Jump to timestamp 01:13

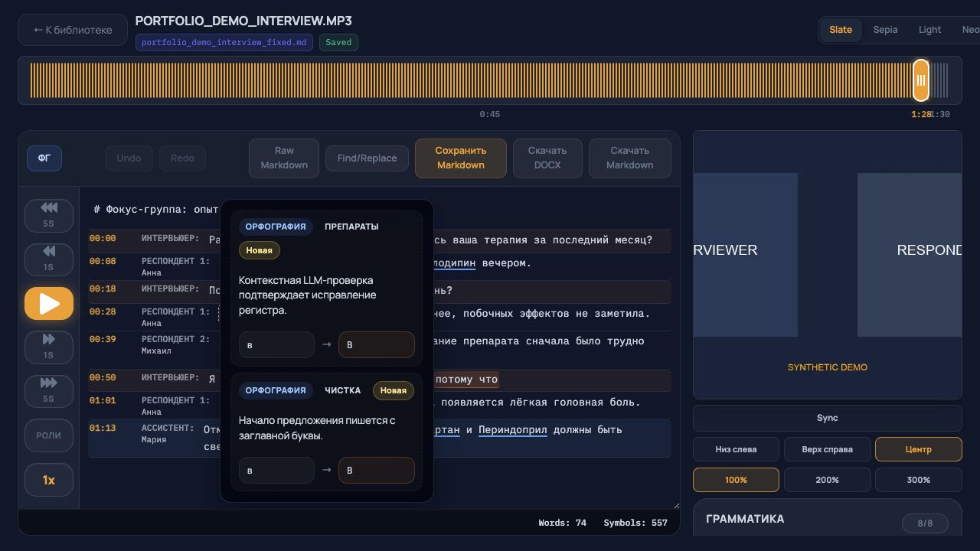[103, 429]
